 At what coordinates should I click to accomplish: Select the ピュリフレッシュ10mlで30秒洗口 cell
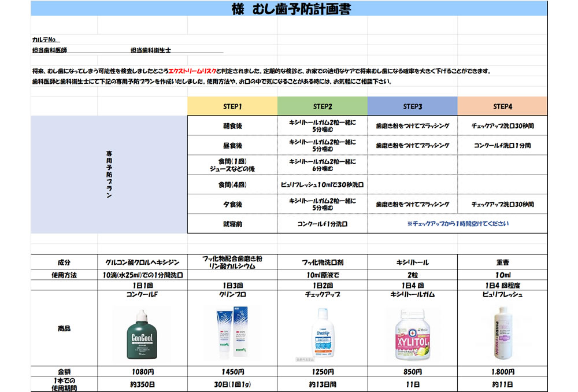(323, 184)
